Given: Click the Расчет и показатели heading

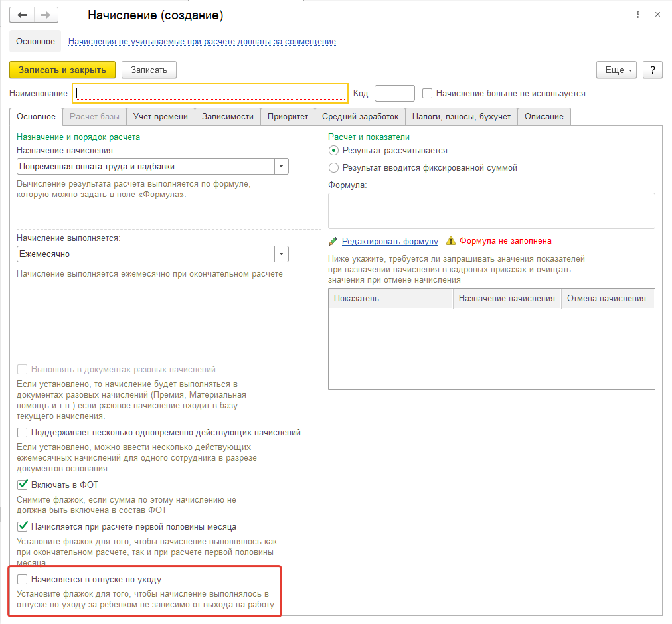Looking at the screenshot, I should pyautogui.click(x=369, y=137).
